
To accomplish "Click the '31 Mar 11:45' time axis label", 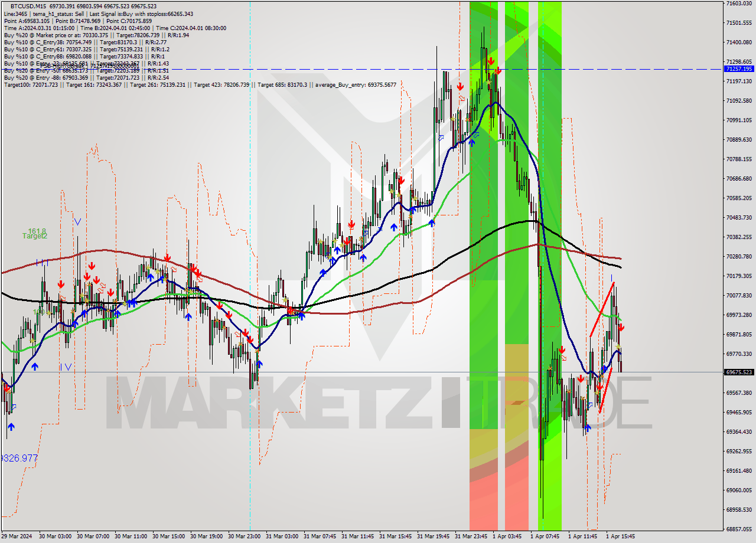I will pyautogui.click(x=358, y=537).
